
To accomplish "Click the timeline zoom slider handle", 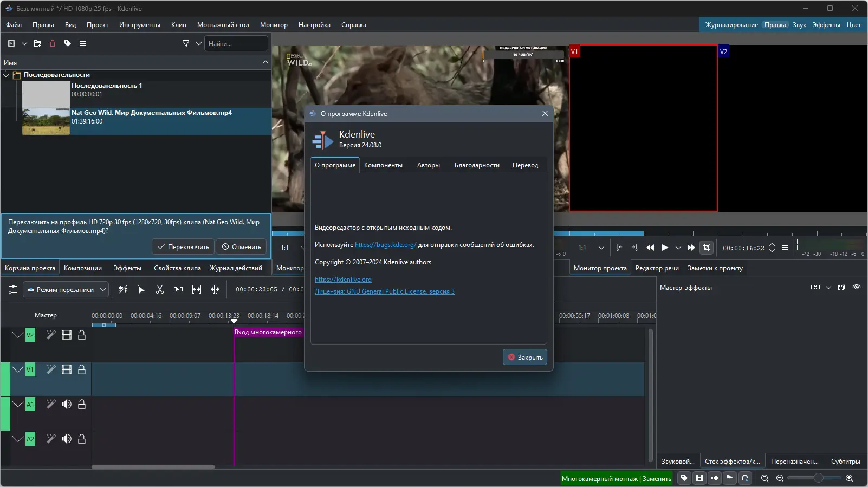I will [818, 478].
